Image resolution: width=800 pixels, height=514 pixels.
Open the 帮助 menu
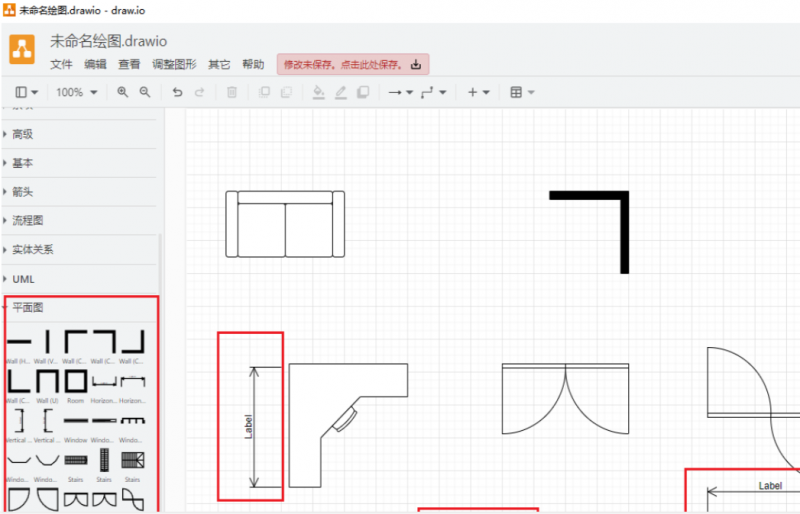pos(253,64)
